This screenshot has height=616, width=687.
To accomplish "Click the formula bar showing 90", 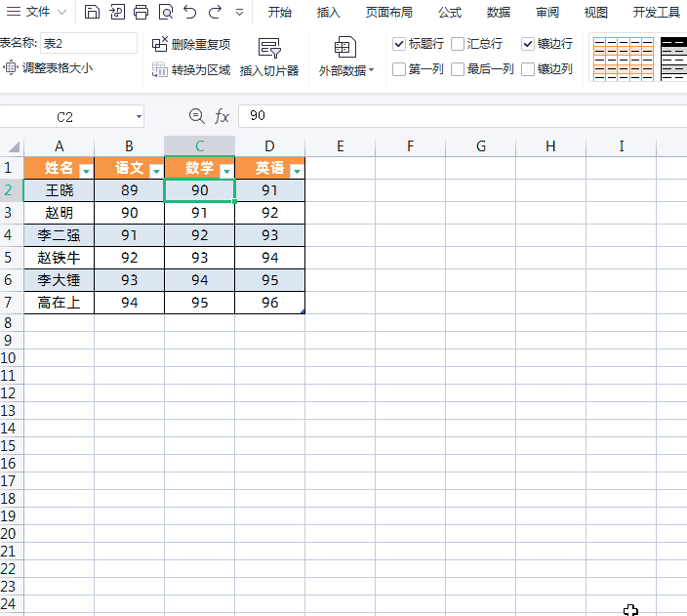I will click(x=463, y=116).
